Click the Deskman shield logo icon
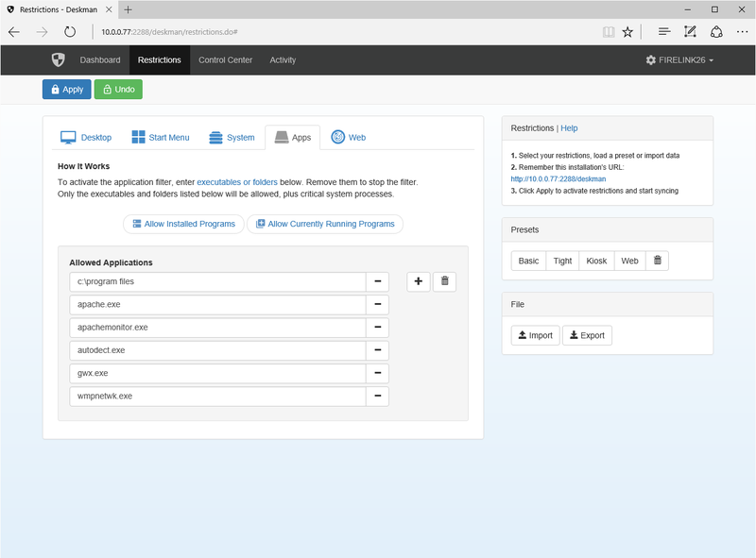 [59, 59]
